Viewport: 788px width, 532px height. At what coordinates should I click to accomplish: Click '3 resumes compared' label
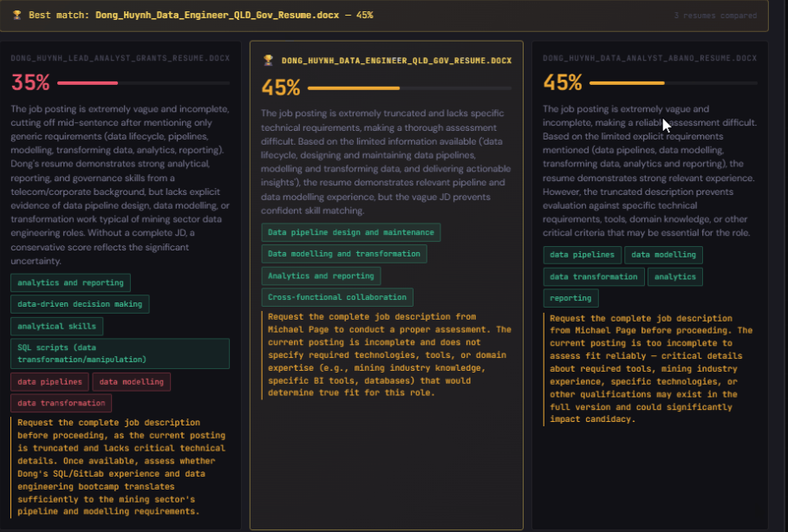click(x=715, y=16)
